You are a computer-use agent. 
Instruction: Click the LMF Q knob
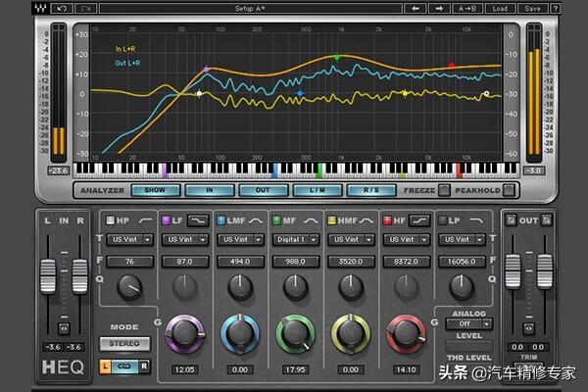240,288
